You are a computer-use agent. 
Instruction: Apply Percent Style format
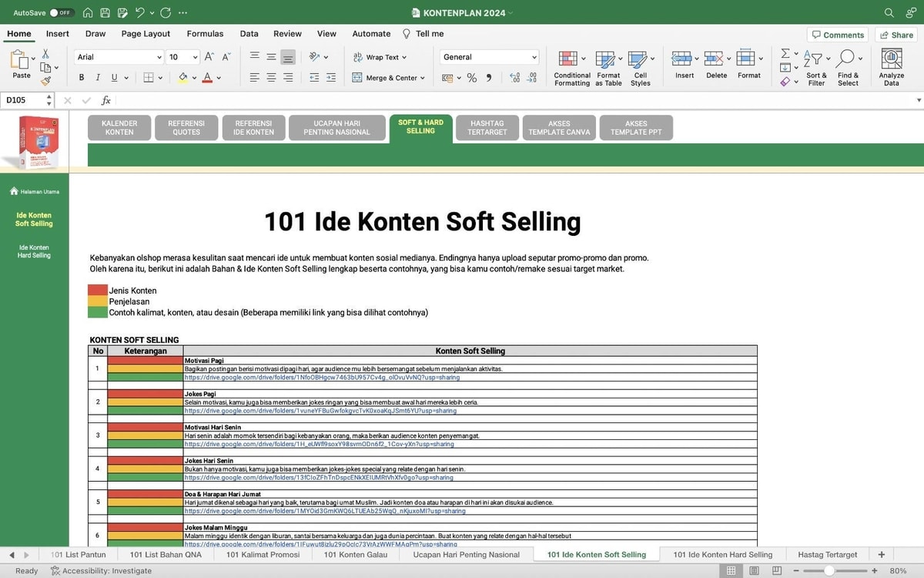click(x=472, y=78)
